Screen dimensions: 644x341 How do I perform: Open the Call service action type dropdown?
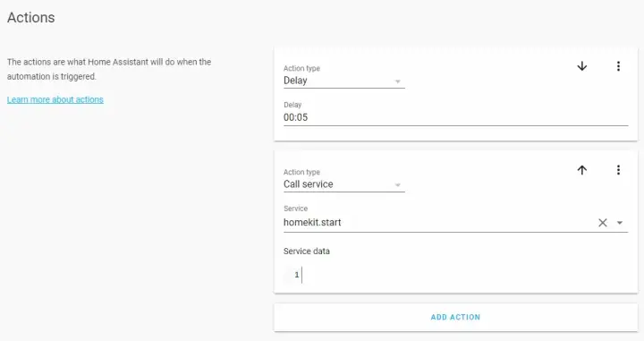[343, 184]
